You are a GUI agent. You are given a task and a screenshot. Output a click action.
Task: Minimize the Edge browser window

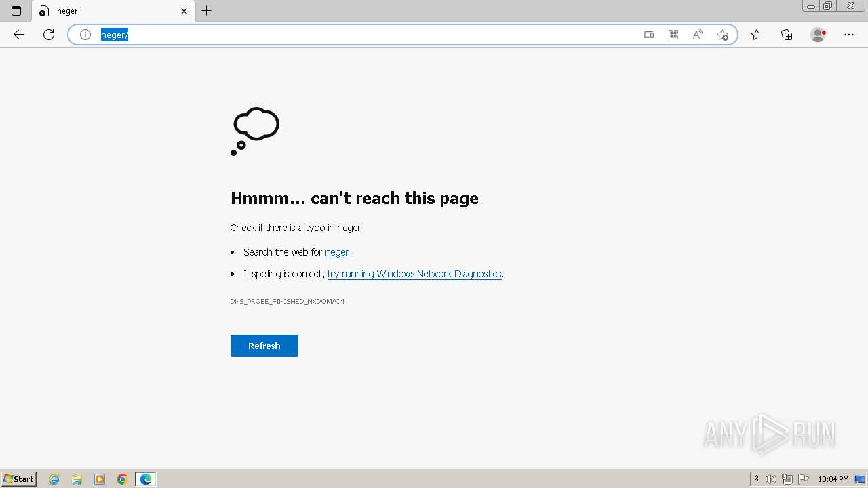[x=811, y=6]
